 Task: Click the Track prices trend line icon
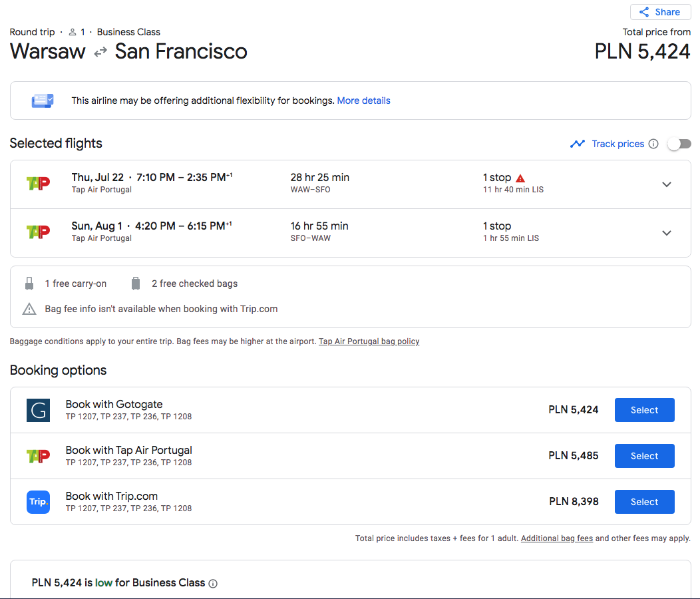(577, 144)
